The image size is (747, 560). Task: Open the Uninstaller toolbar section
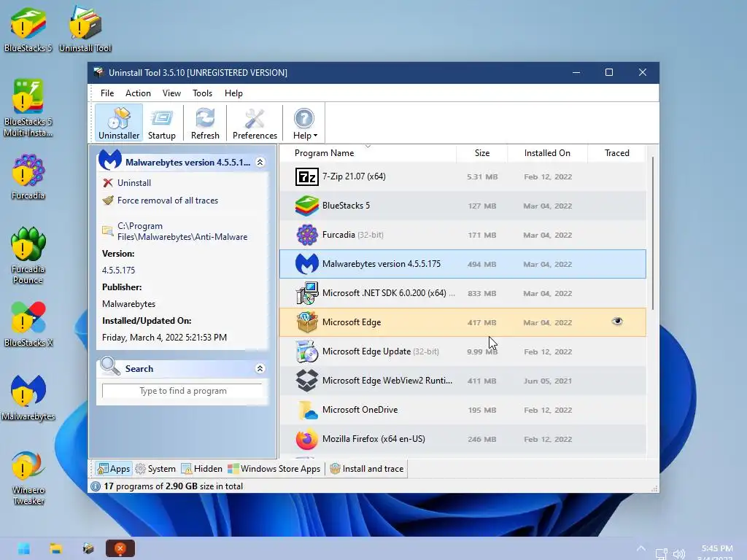click(x=119, y=122)
